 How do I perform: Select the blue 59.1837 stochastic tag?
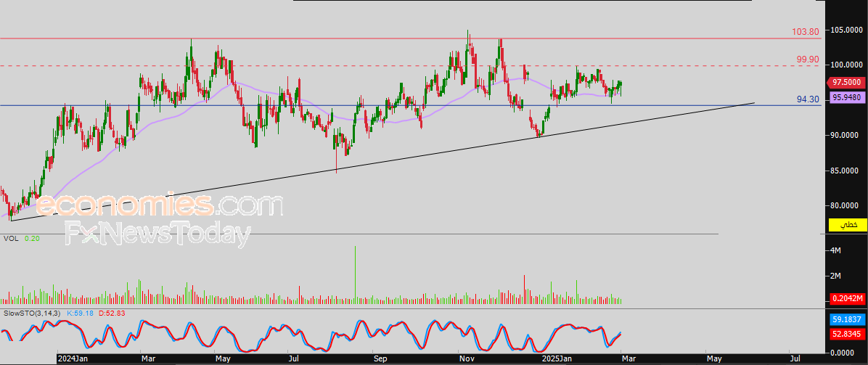846,319
